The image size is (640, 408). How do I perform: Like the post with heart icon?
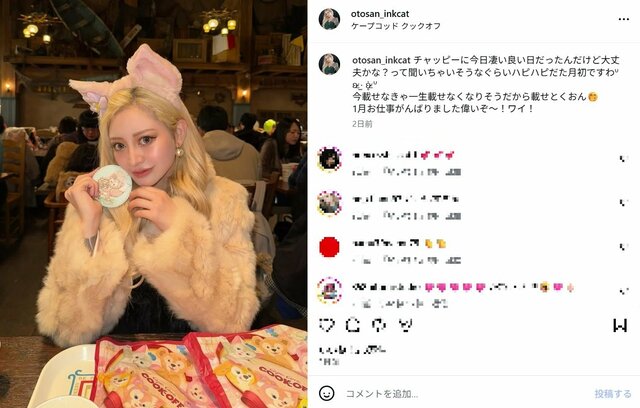(327, 325)
